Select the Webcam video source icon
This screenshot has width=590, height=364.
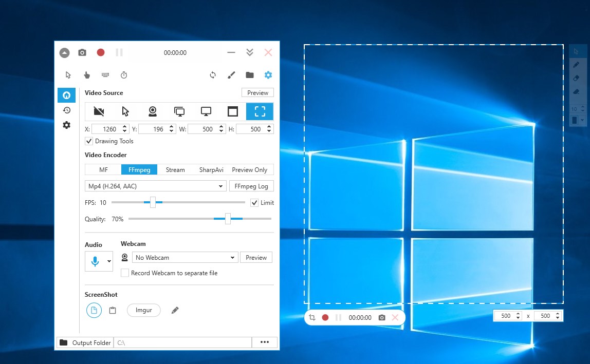point(153,111)
